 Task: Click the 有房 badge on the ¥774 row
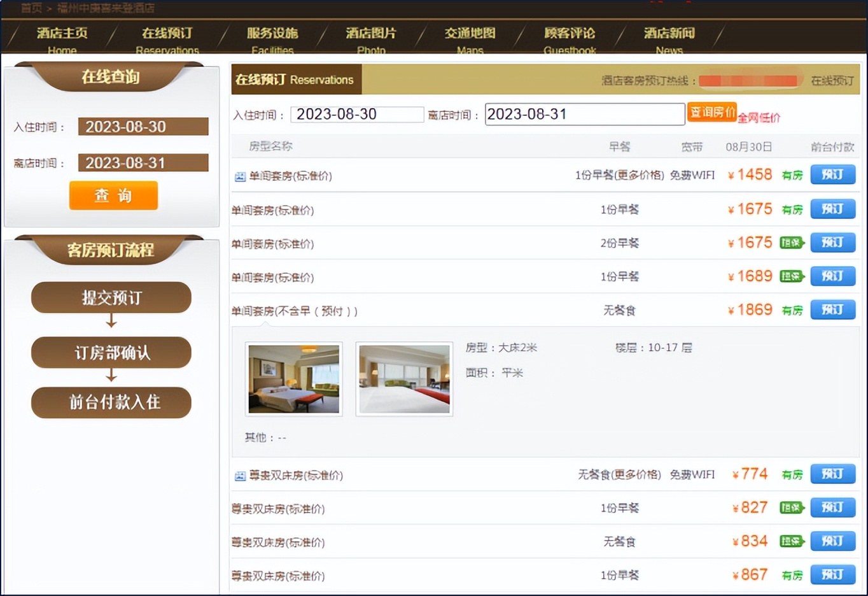(x=792, y=474)
